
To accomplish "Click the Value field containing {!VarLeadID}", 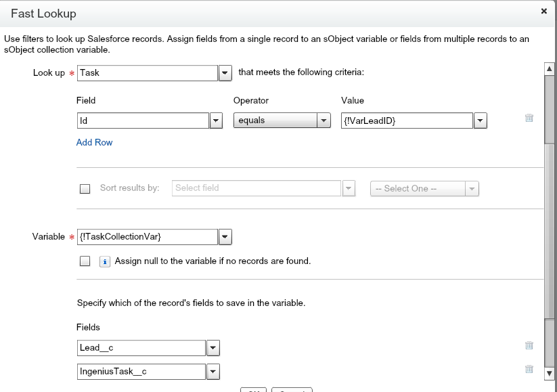I will click(x=406, y=121).
